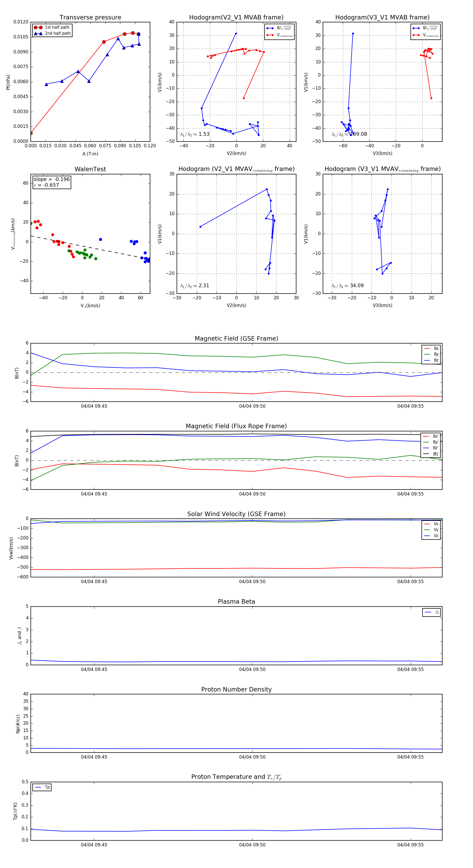Click the 'Hodogram(V3_V1 MVAB frame)' title

point(382,17)
